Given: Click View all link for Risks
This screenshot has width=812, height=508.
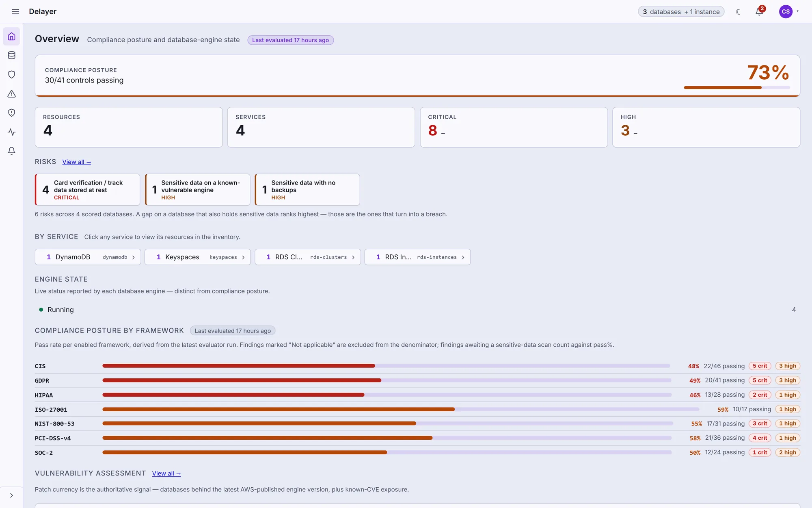Looking at the screenshot, I should click(76, 162).
